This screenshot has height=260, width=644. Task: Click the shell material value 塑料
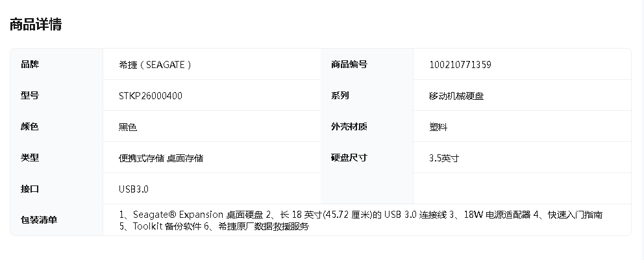(438, 127)
